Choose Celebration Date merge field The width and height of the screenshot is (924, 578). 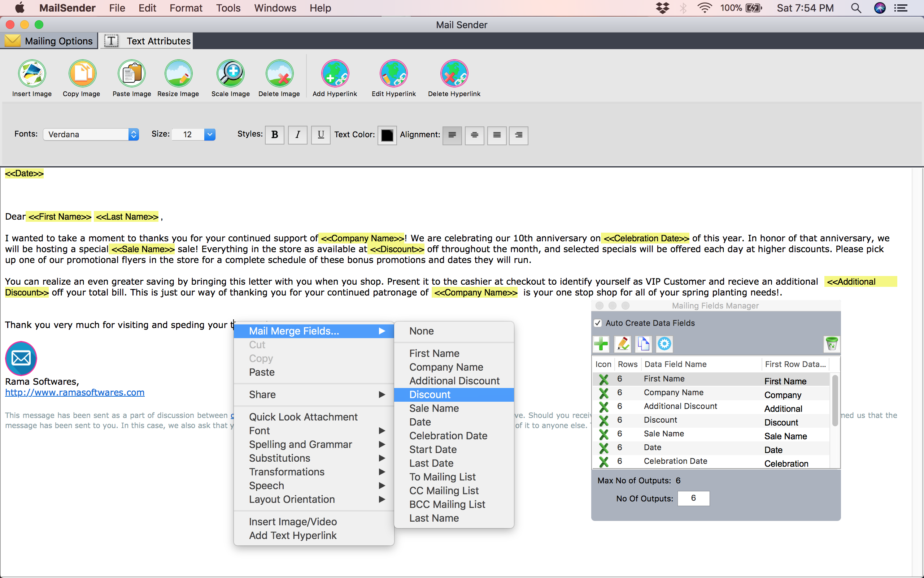pyautogui.click(x=454, y=436)
